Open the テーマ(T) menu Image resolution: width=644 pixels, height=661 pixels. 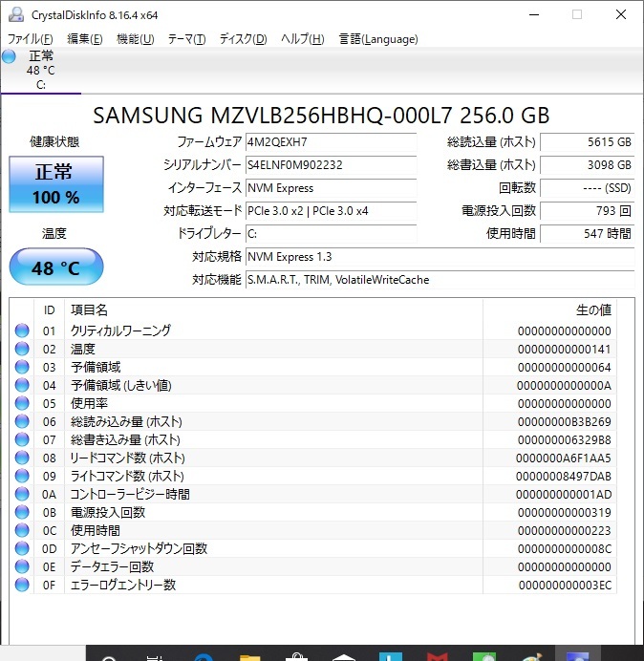coord(187,39)
